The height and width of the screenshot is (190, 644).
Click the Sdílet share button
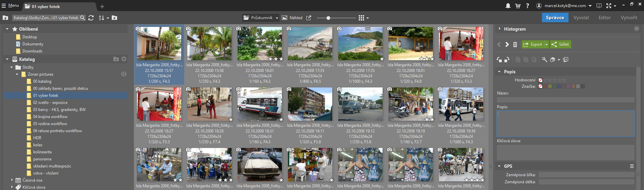click(560, 44)
